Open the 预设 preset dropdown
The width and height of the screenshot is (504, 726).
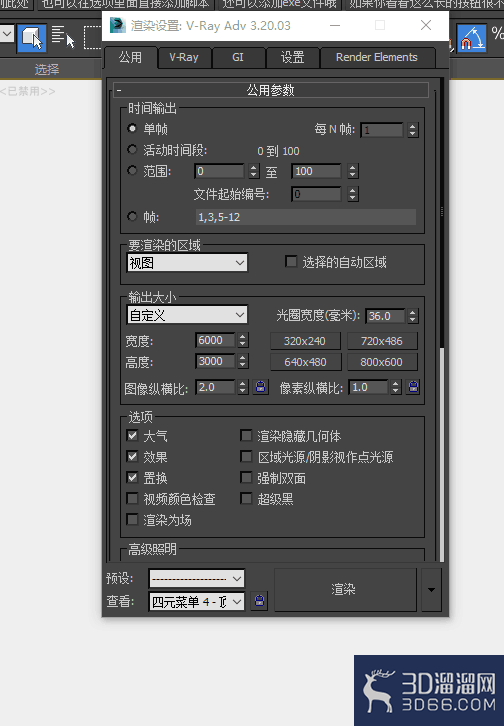197,578
